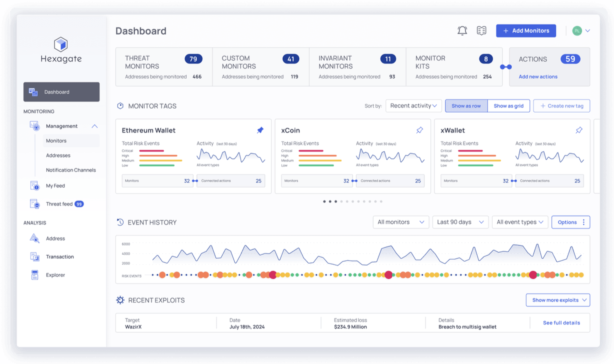The height and width of the screenshot is (364, 614).
Task: Click the Add new actions link
Action: pos(538,77)
